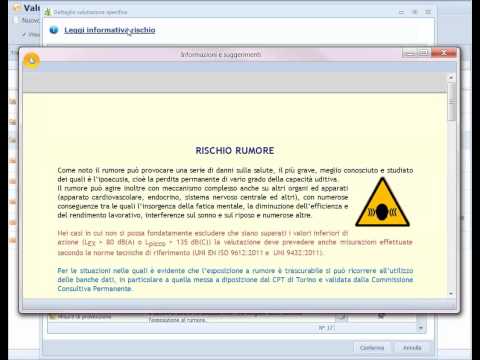The image size is (480, 360).
Task: Close the Dettaglio valutazione specifica window
Action: [x=428, y=12]
